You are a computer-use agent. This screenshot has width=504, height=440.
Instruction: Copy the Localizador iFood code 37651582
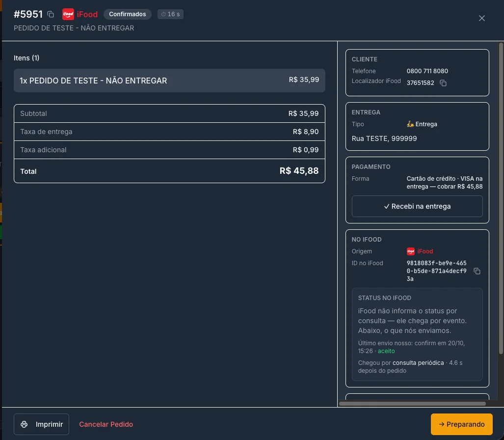(443, 83)
